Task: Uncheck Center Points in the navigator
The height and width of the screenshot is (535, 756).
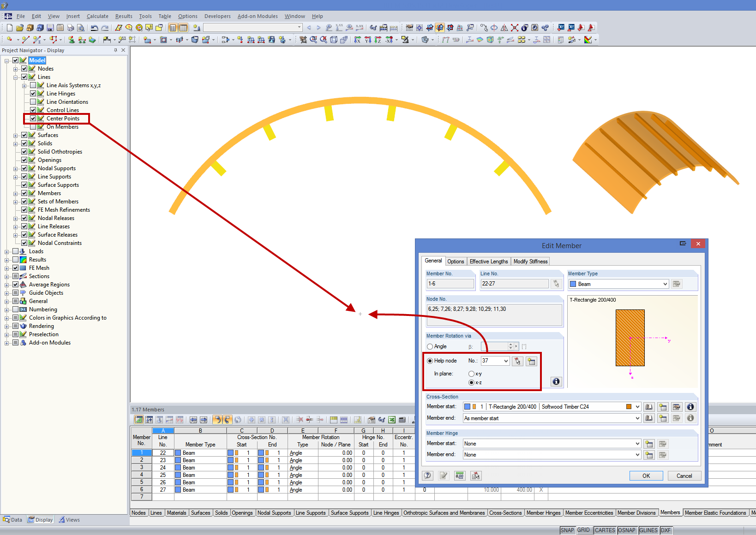Action: (x=33, y=118)
